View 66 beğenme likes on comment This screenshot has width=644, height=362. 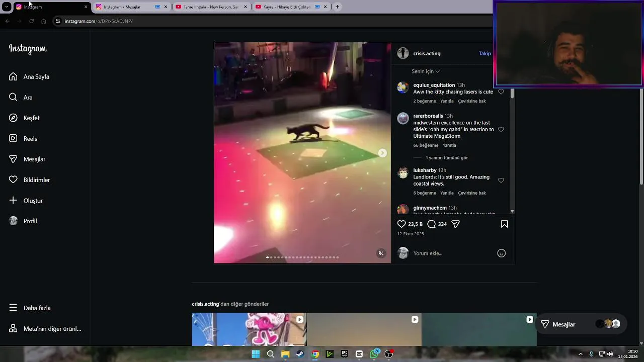point(426,145)
